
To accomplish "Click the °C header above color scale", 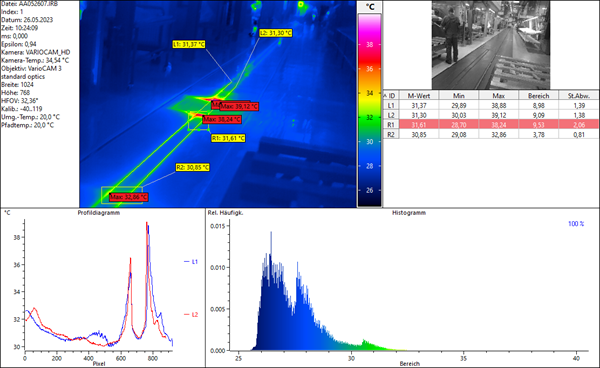I will point(370,7).
